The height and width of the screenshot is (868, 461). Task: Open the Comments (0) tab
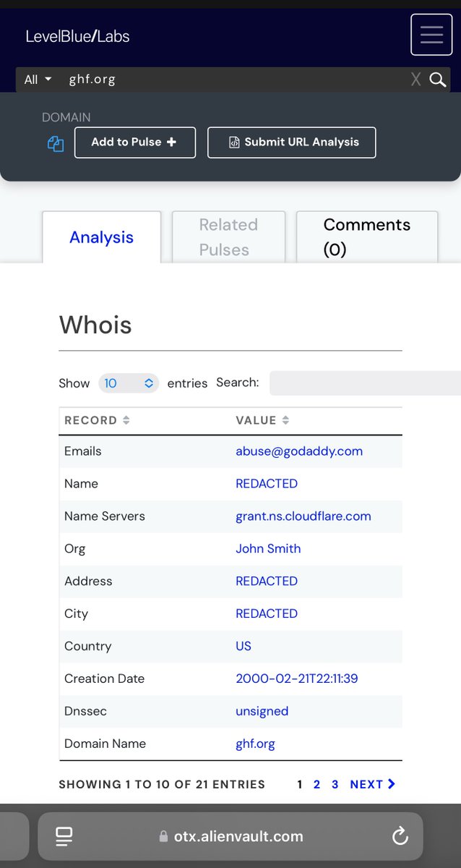[x=366, y=237]
